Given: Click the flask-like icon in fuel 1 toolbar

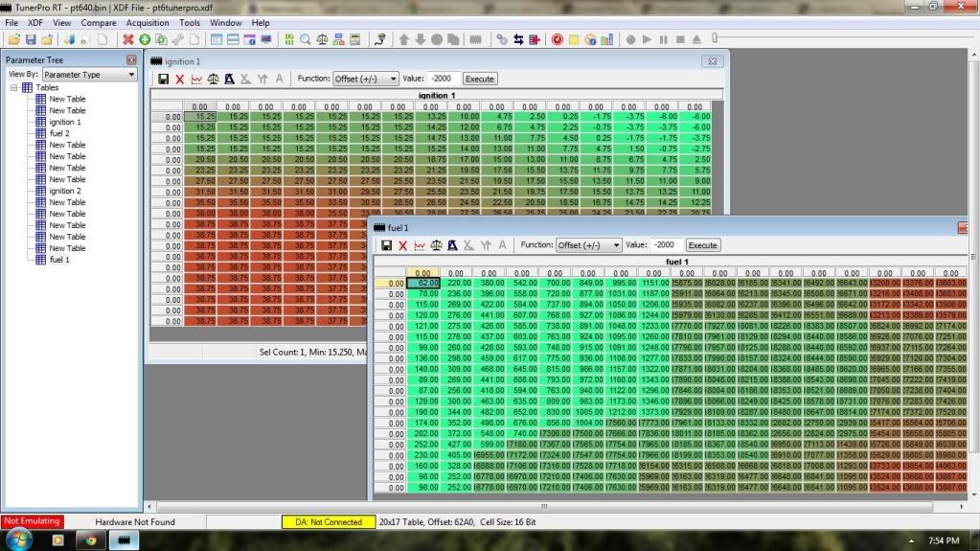Looking at the screenshot, I should point(452,245).
